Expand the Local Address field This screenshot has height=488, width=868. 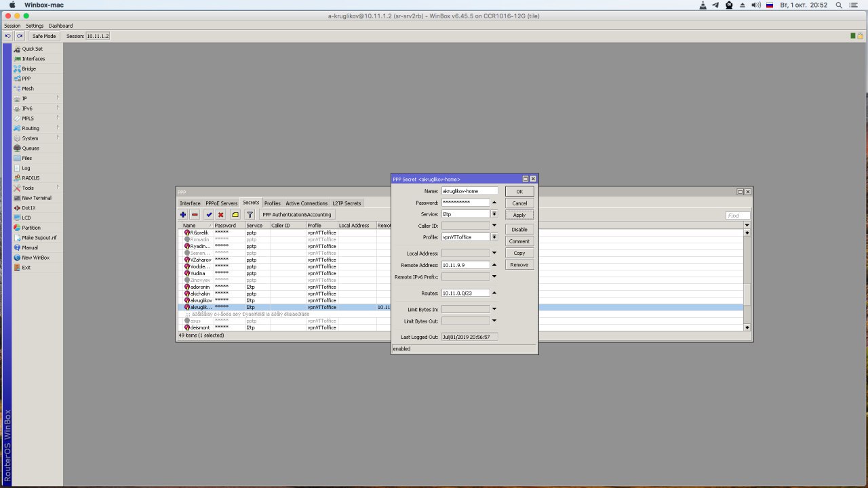494,253
